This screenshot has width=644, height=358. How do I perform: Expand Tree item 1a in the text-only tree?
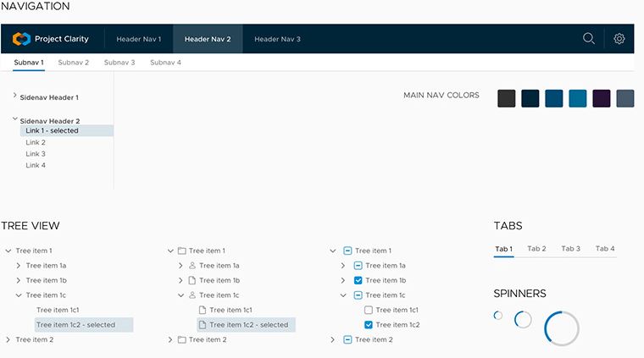tap(18, 265)
